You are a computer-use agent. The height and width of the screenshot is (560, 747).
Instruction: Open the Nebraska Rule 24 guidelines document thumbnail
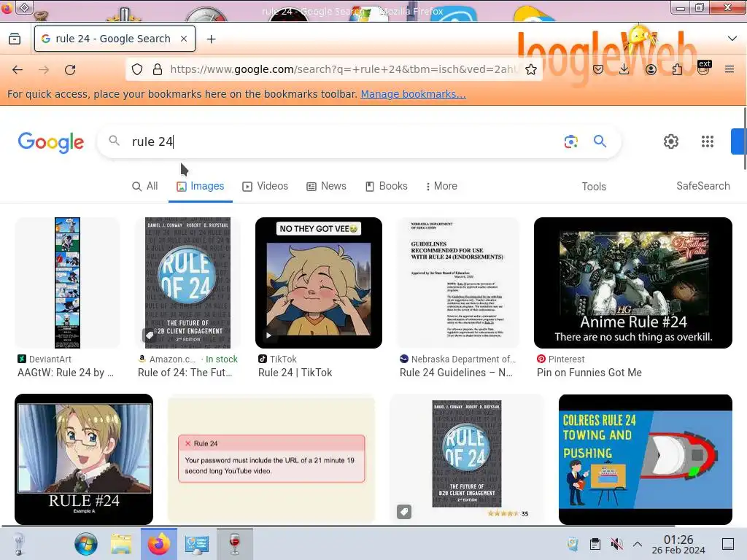pos(458,283)
